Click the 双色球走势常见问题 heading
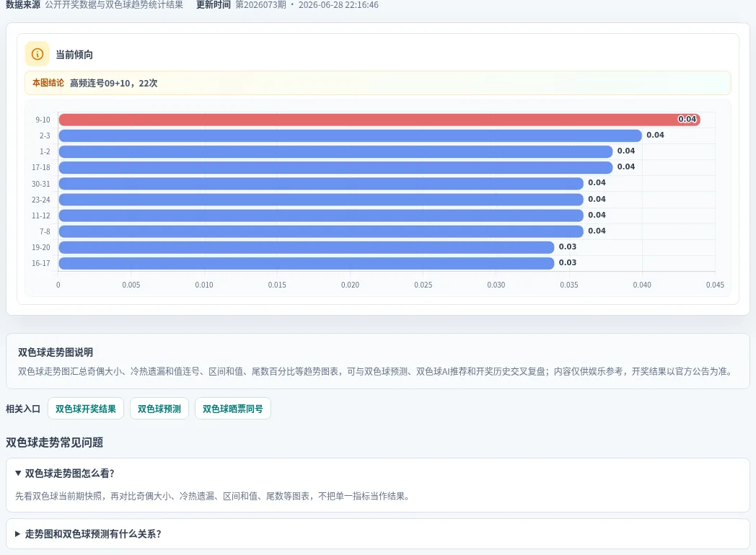Viewport: 756px width, 555px height. [55, 443]
